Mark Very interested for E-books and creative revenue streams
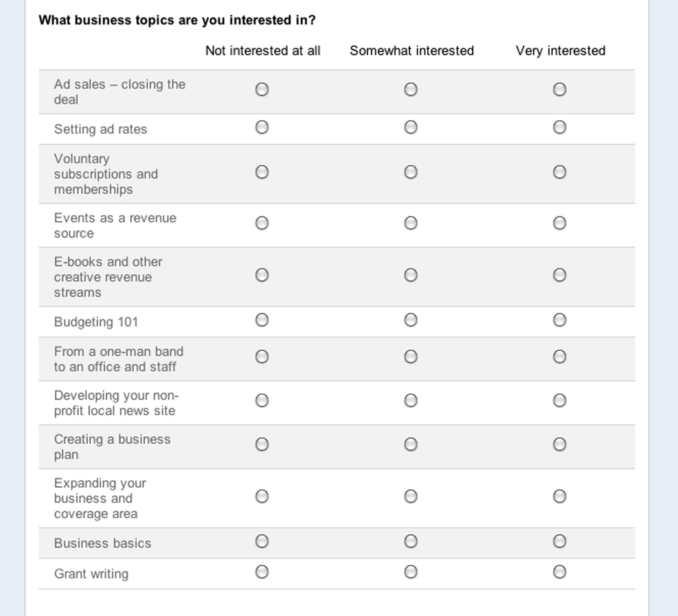This screenshot has width=678, height=616. (559, 275)
